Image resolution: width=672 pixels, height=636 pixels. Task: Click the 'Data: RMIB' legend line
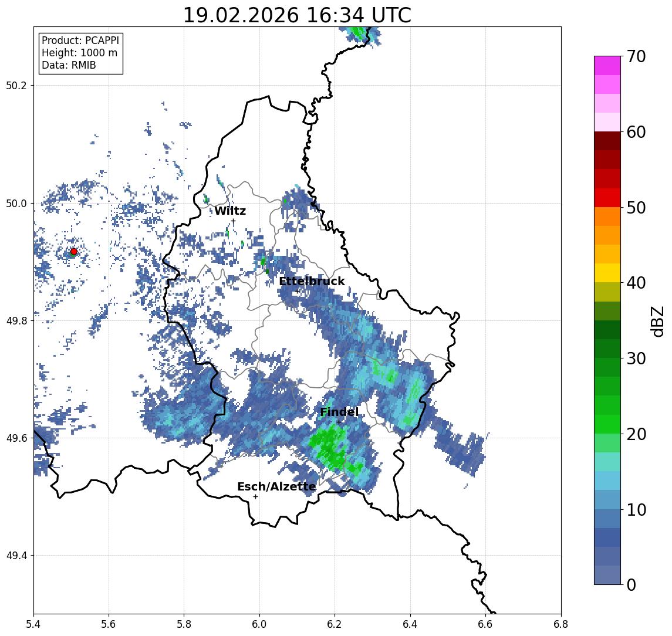tap(69, 65)
